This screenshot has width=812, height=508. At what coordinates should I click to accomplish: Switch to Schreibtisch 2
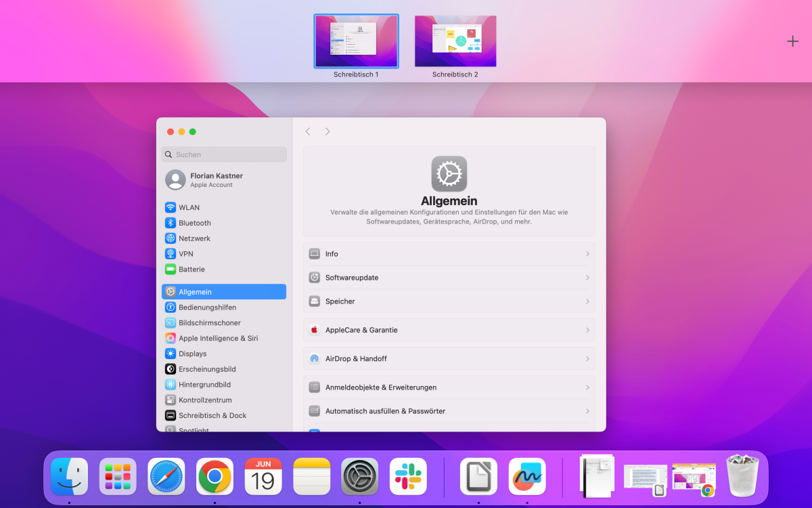point(455,41)
